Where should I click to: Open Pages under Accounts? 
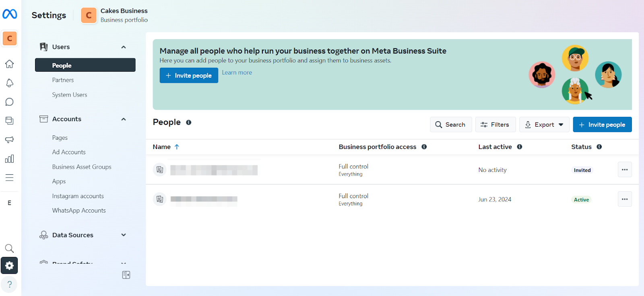tap(60, 138)
